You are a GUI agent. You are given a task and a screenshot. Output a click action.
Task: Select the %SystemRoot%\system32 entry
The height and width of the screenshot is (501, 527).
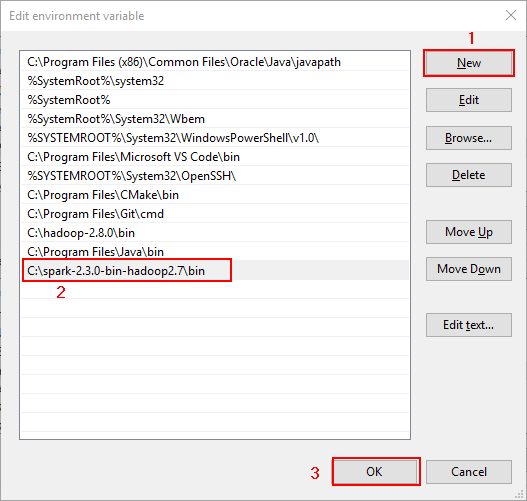(x=215, y=81)
